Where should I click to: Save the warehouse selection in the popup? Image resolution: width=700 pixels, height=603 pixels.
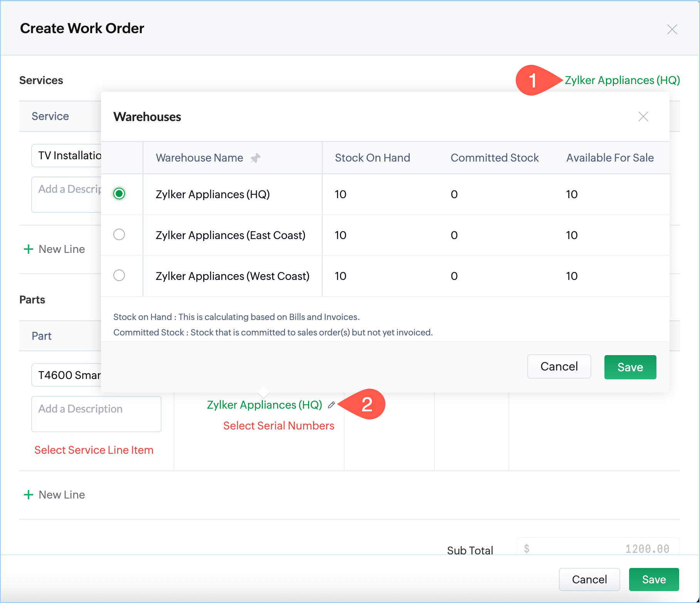(630, 367)
